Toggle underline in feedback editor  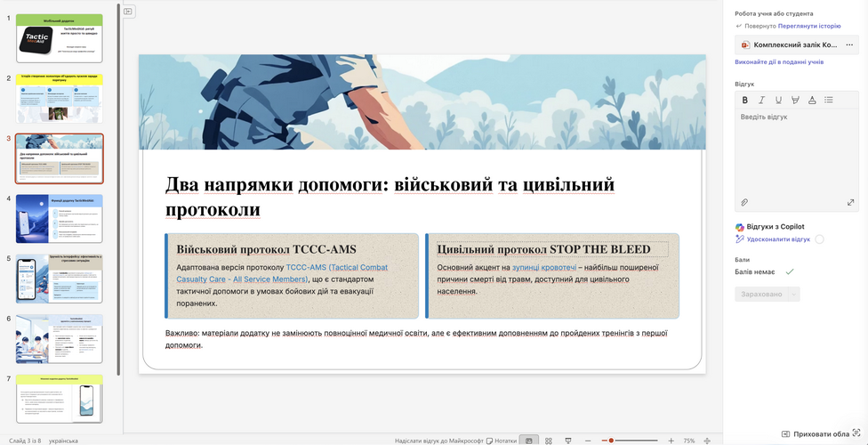779,100
